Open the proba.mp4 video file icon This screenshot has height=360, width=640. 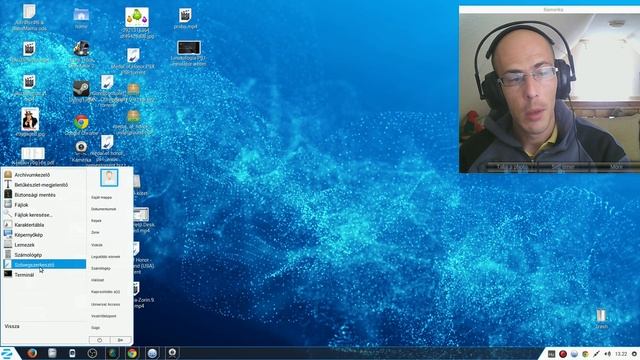coord(185,18)
